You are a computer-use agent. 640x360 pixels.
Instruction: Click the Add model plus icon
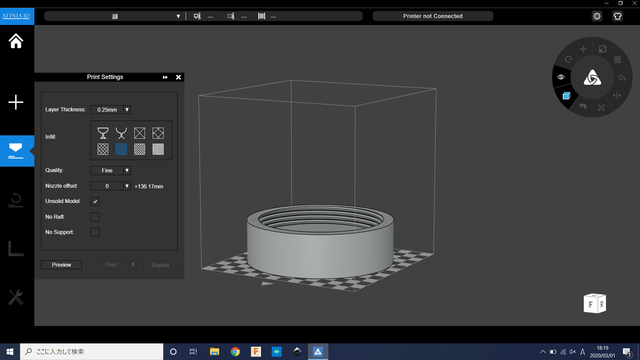(x=16, y=102)
